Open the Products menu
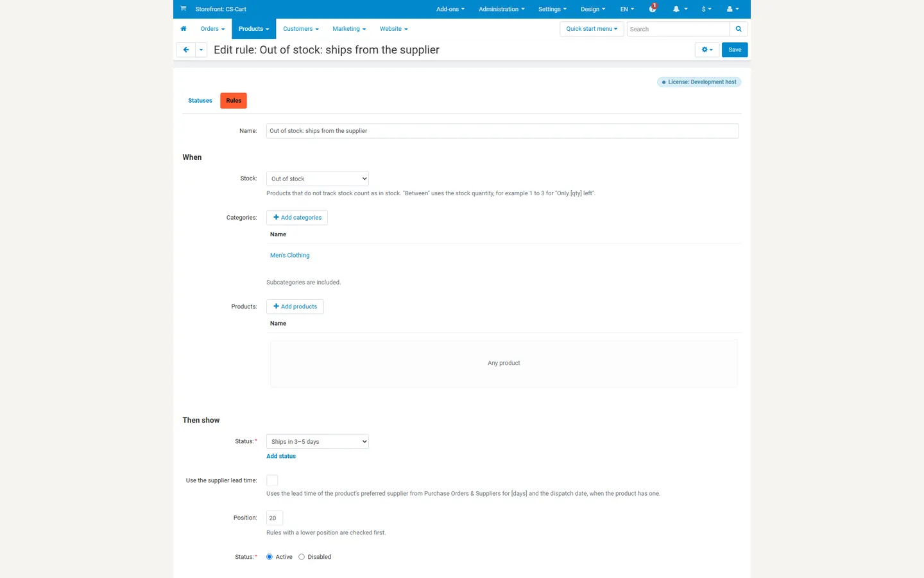This screenshot has height=578, width=924. (253, 29)
